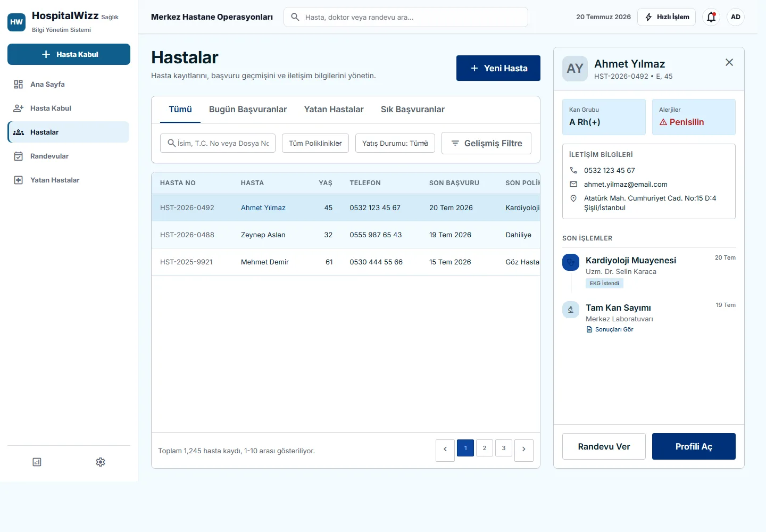Click phone 0555 987 65 43 cell
The width and height of the screenshot is (766, 532).
[376, 235]
